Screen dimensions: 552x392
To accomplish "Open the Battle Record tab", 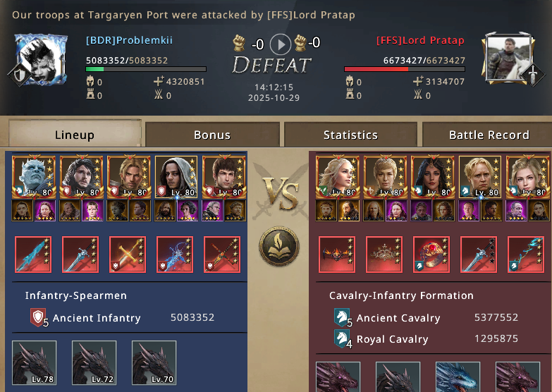I will coord(489,135).
